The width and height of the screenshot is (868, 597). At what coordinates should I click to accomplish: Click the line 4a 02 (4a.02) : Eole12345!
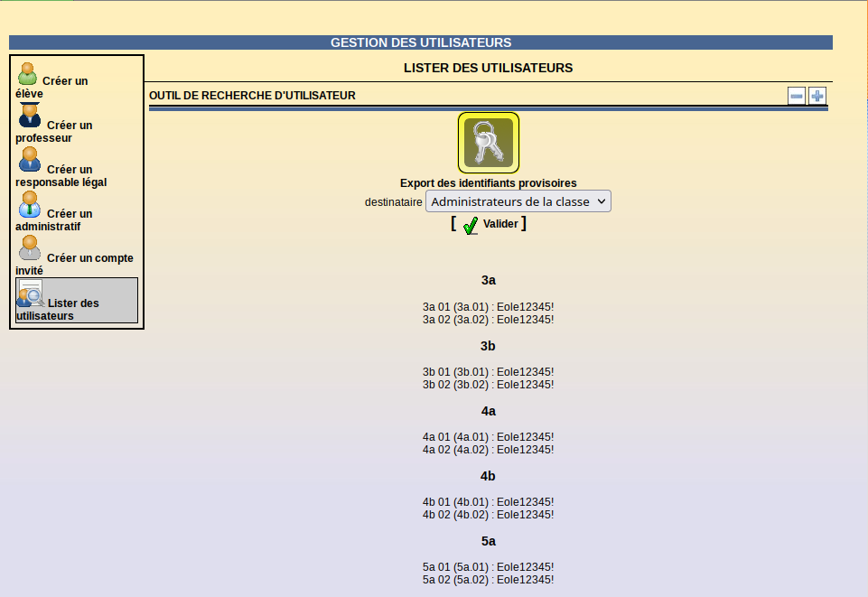tap(489, 450)
